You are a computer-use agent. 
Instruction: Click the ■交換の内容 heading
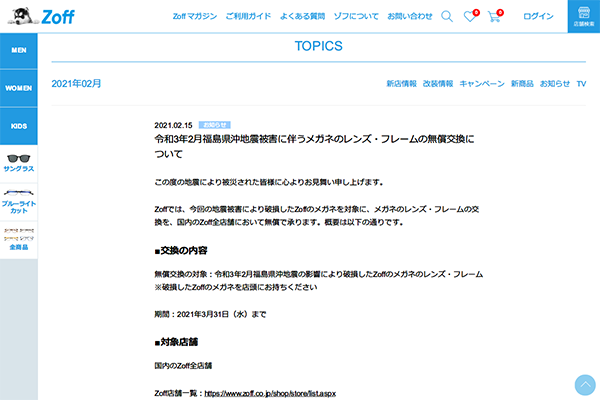[x=181, y=251]
